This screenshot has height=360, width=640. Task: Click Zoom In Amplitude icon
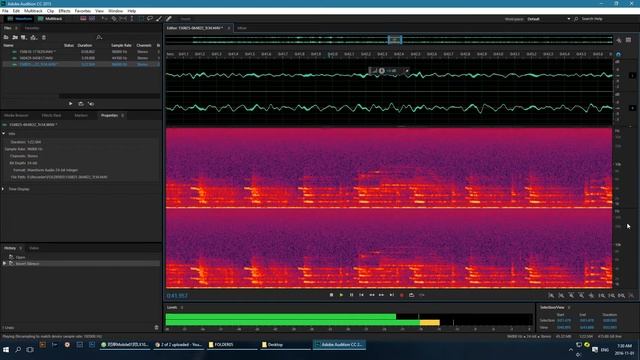point(551,296)
